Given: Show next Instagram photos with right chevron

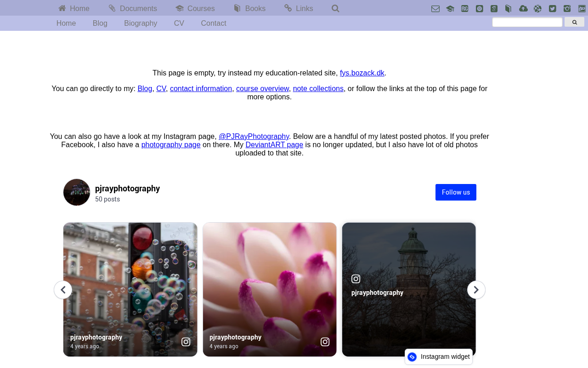Looking at the screenshot, I should [x=476, y=290].
